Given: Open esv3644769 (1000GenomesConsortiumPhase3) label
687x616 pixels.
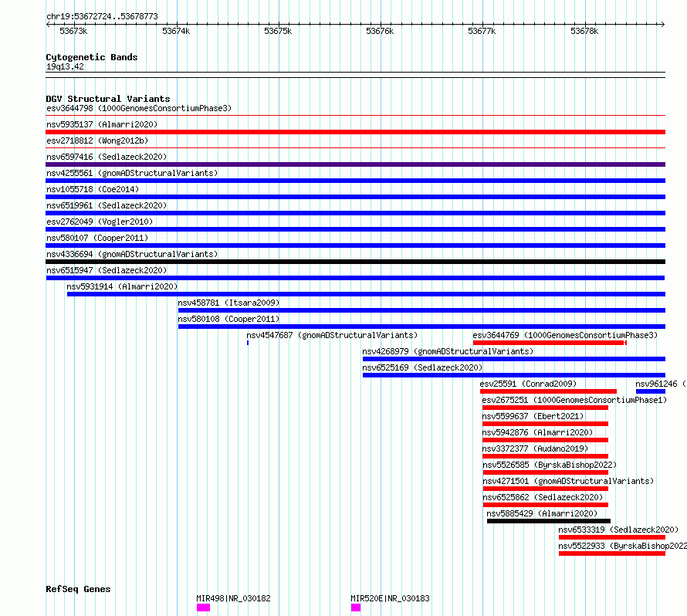Looking at the screenshot, I should [565, 335].
